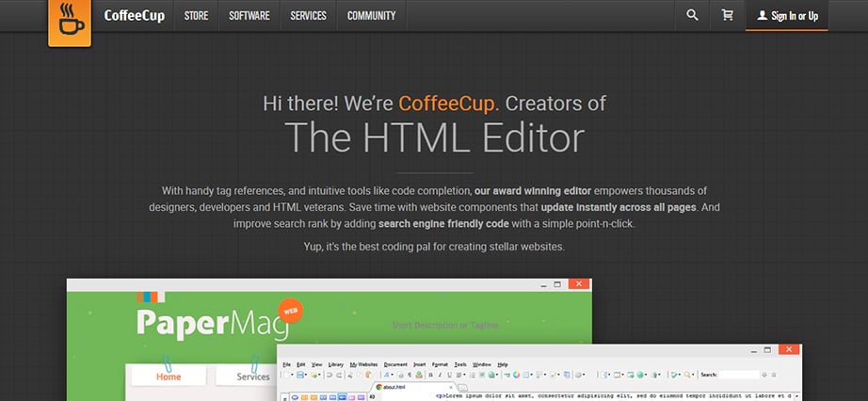Click the editor toolbar Search field
The width and height of the screenshot is (868, 401).
point(739,375)
